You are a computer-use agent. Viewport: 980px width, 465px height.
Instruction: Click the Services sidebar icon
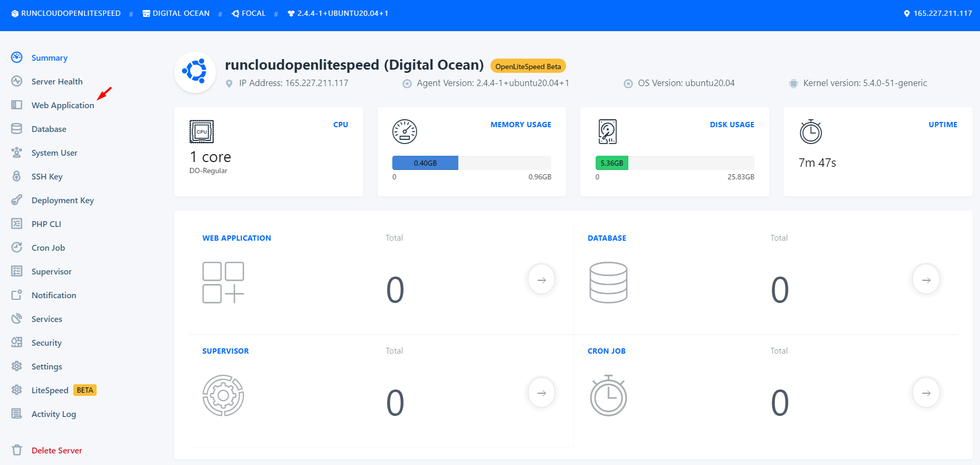pyautogui.click(x=17, y=318)
